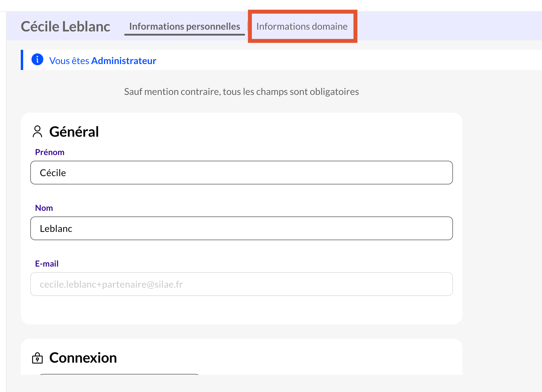Click the Cécile Leblanc page title
The image size is (542, 392).
point(66,26)
